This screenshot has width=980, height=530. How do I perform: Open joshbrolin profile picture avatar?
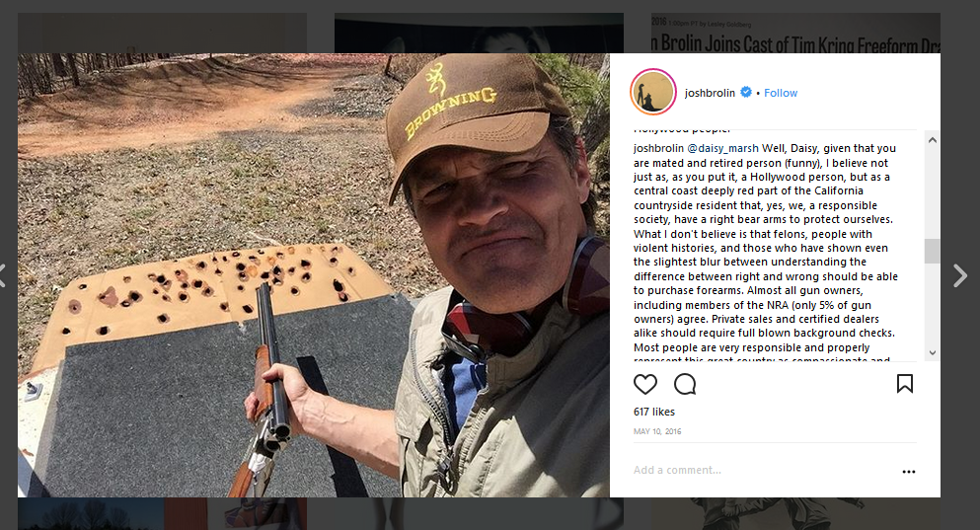coord(652,93)
